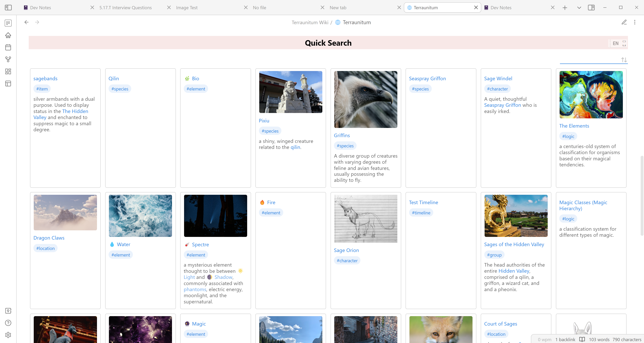Toggle the left sidebar panel
The image size is (644, 343).
(8, 8)
